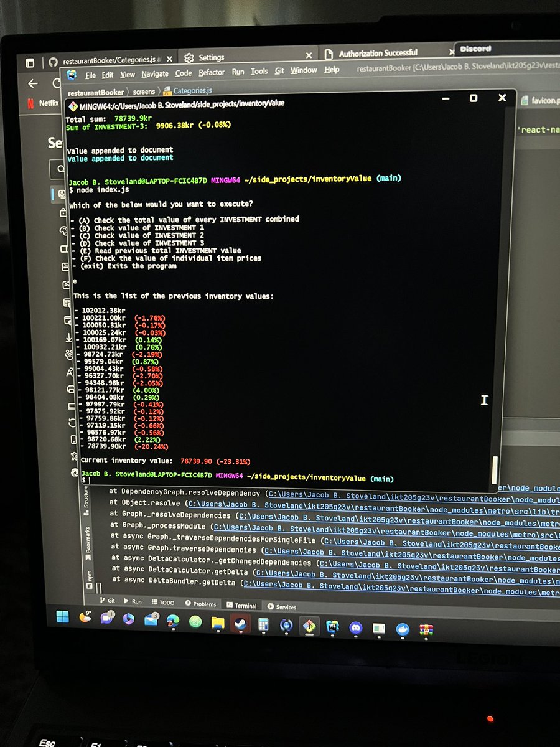This screenshot has width=560, height=747.
Task: Close the Settings browser tab
Action: pos(309,55)
